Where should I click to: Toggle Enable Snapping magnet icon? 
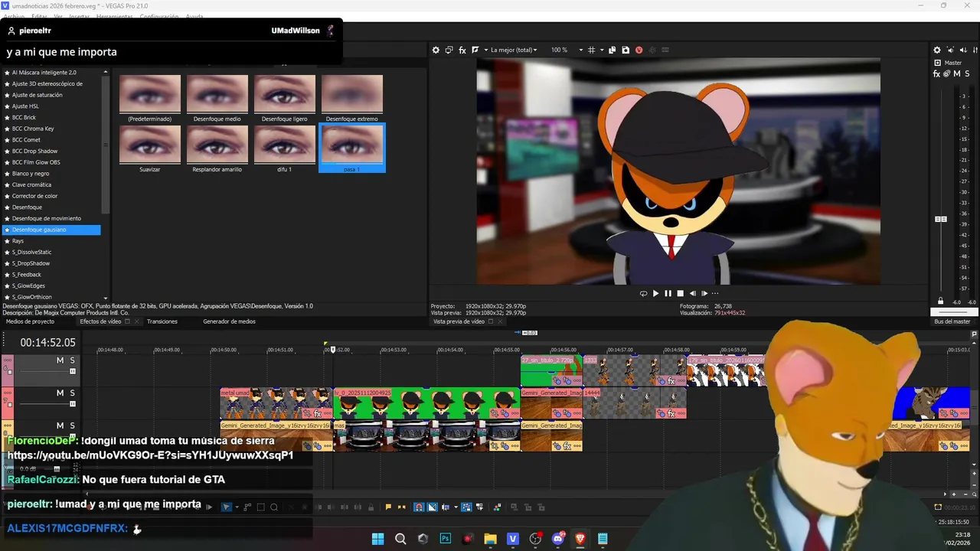pos(419,507)
